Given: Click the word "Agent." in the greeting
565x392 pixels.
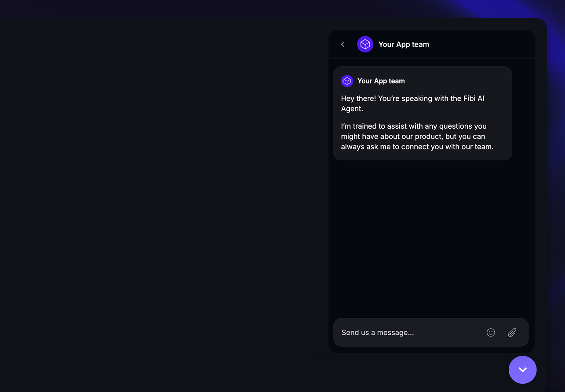Looking at the screenshot, I should [352, 109].
